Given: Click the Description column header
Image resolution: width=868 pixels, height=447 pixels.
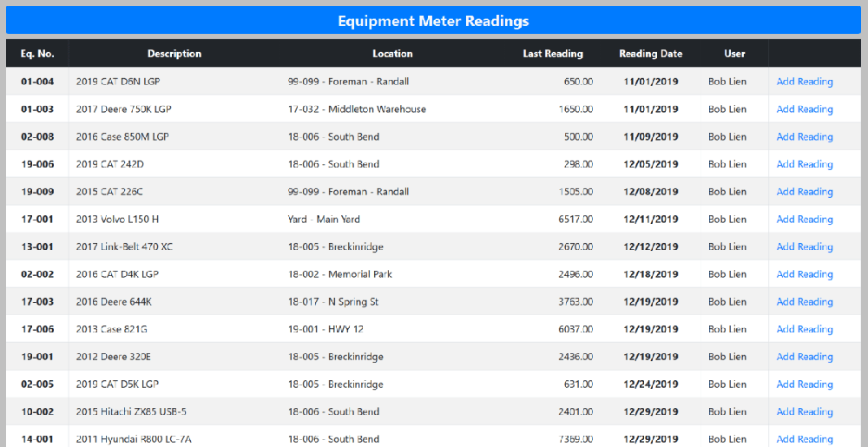Looking at the screenshot, I should [x=174, y=54].
